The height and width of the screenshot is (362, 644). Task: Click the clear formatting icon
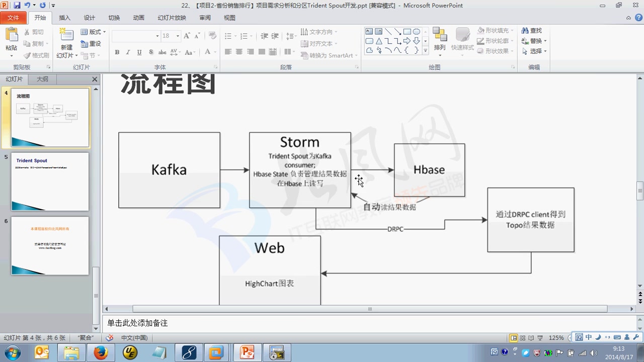pyautogui.click(x=213, y=36)
